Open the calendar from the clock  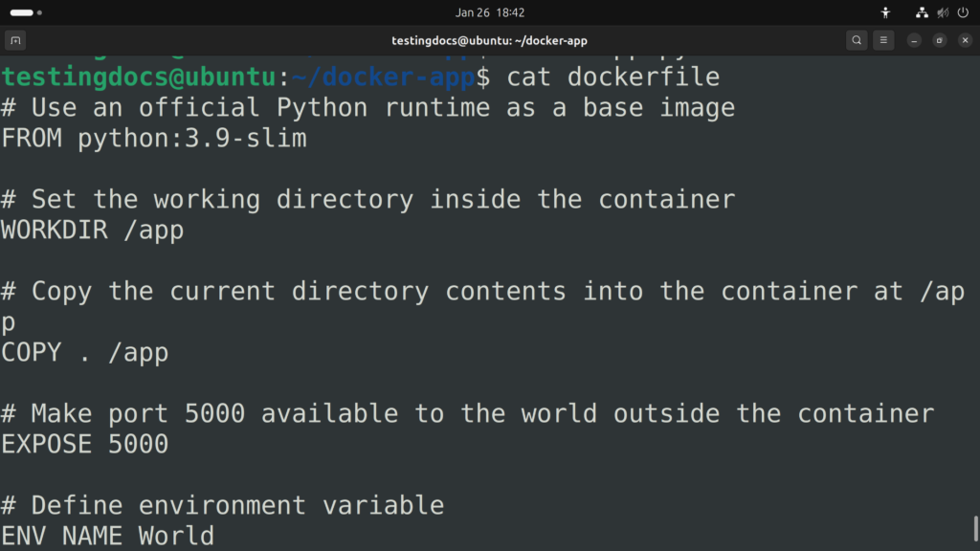click(490, 12)
